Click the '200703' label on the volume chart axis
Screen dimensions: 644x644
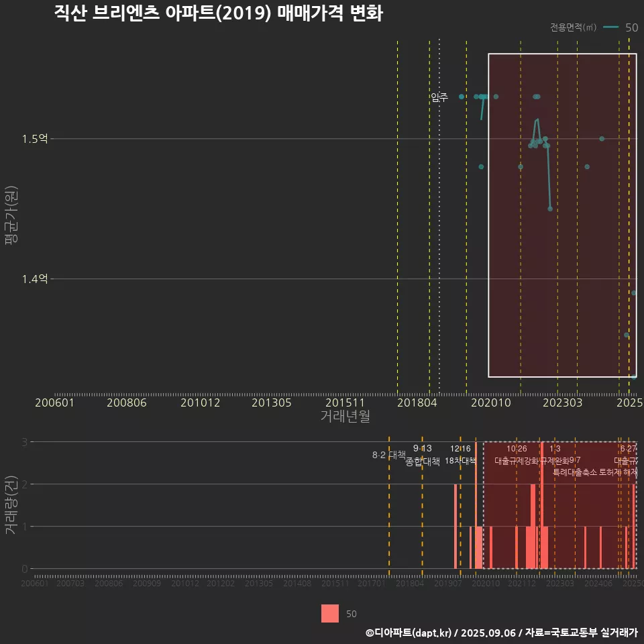click(70, 583)
